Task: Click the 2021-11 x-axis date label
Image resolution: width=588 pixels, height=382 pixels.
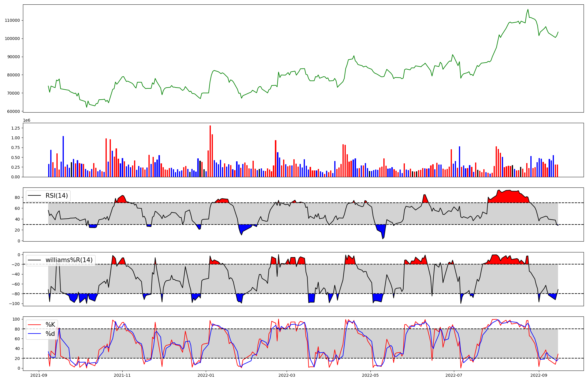Action: click(122, 375)
